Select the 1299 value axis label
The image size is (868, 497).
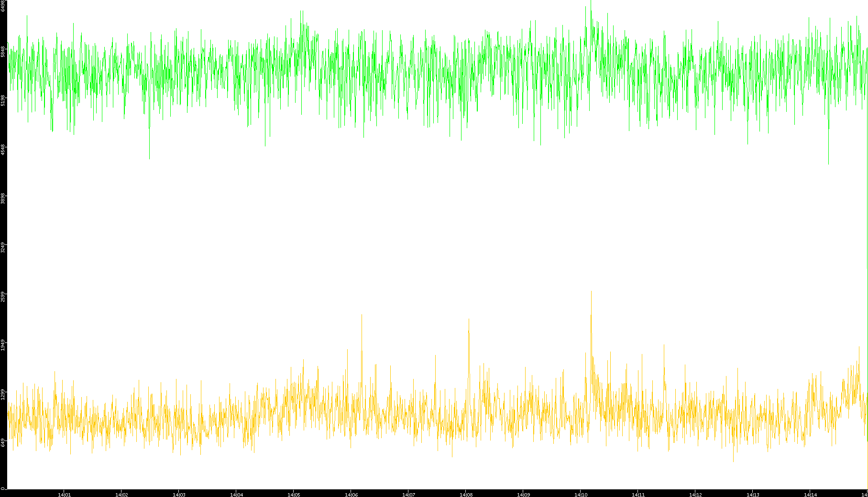click(3, 395)
